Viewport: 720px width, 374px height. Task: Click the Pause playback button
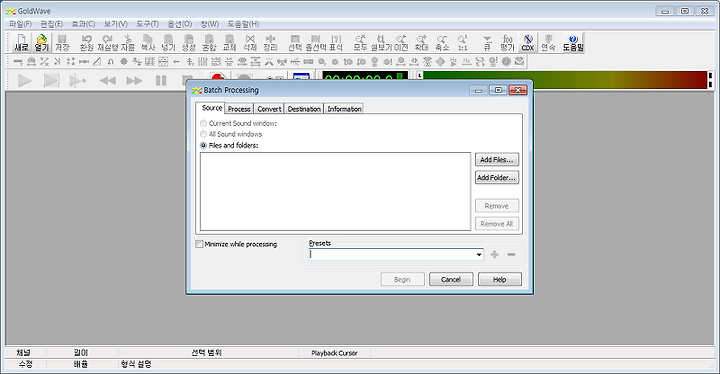tap(161, 81)
